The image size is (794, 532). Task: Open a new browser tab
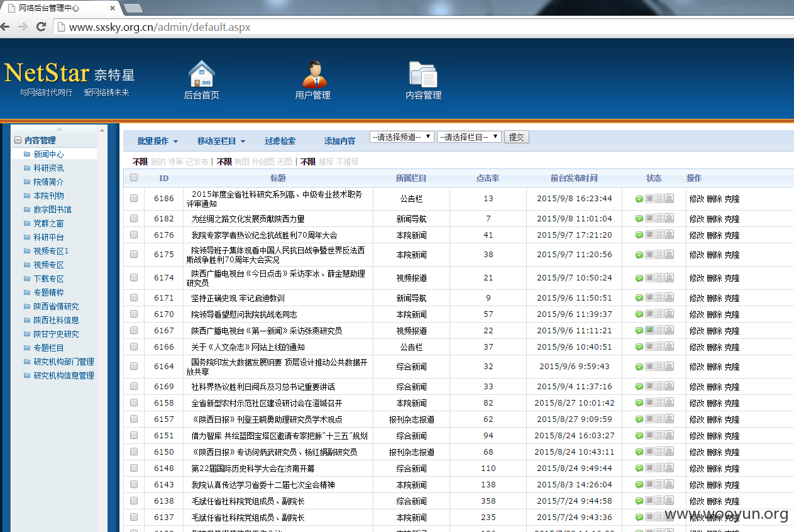(x=133, y=8)
